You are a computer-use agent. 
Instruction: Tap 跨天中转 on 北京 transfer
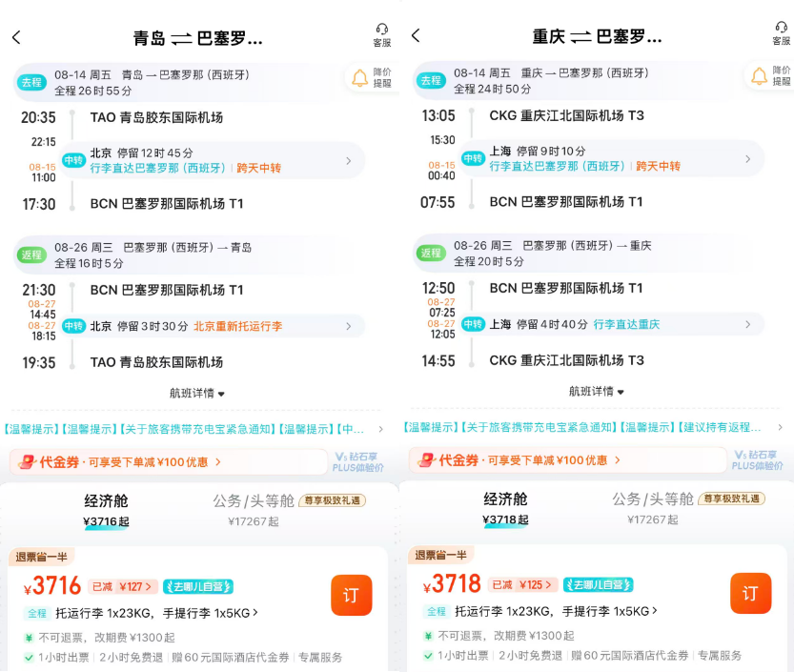tap(258, 168)
